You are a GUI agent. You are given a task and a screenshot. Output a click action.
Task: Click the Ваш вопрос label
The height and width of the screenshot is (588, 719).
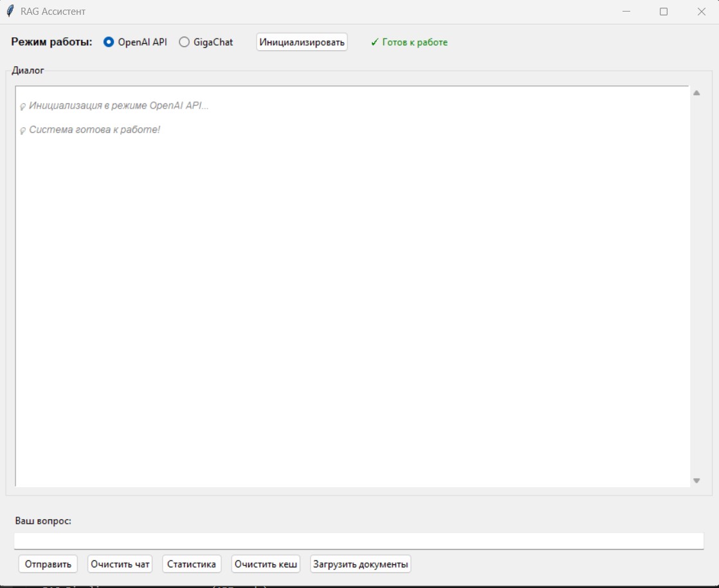pyautogui.click(x=43, y=521)
